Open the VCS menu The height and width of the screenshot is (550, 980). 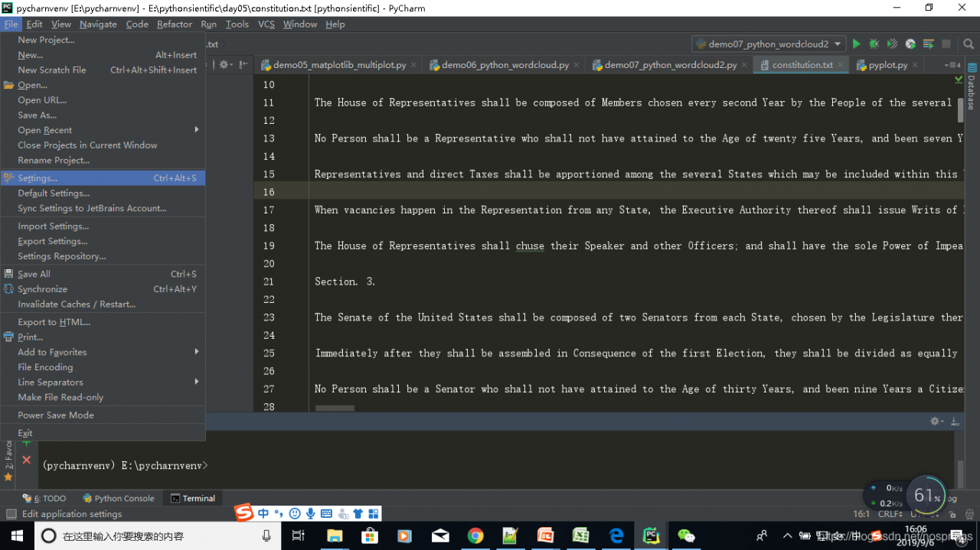click(x=266, y=24)
